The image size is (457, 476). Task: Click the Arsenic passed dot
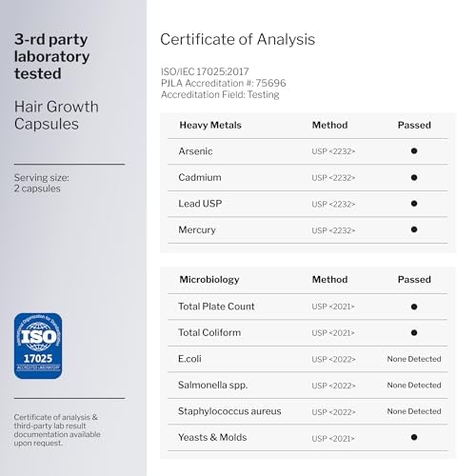(414, 151)
